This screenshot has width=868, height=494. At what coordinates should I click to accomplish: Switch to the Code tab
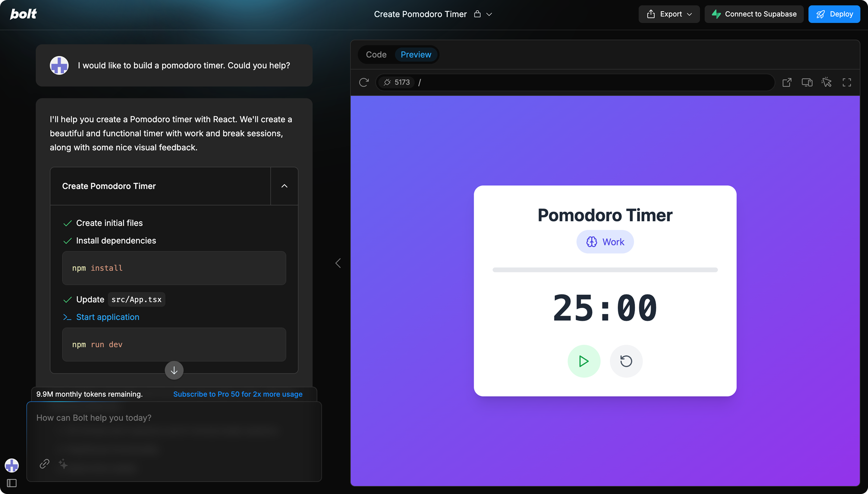pos(376,54)
